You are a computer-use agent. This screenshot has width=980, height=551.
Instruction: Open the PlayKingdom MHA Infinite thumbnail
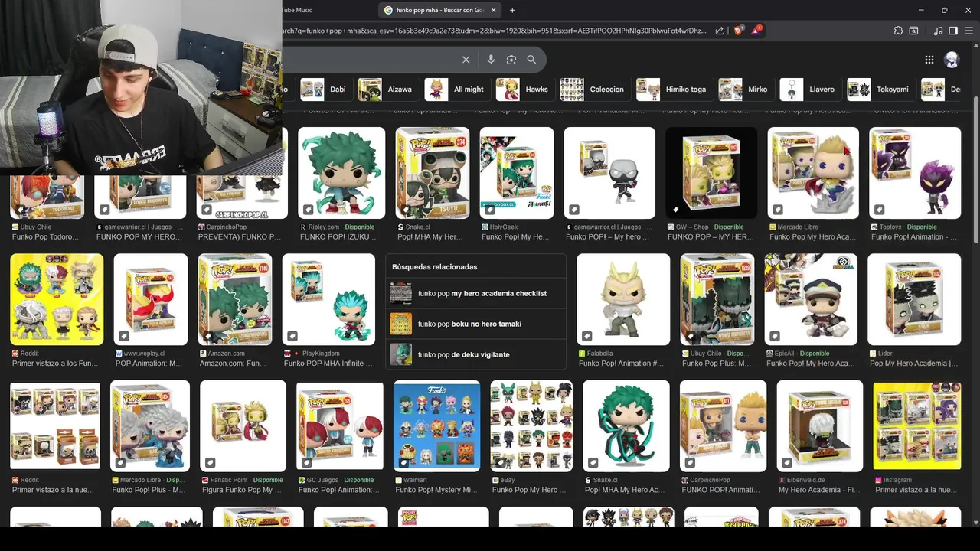(x=328, y=299)
